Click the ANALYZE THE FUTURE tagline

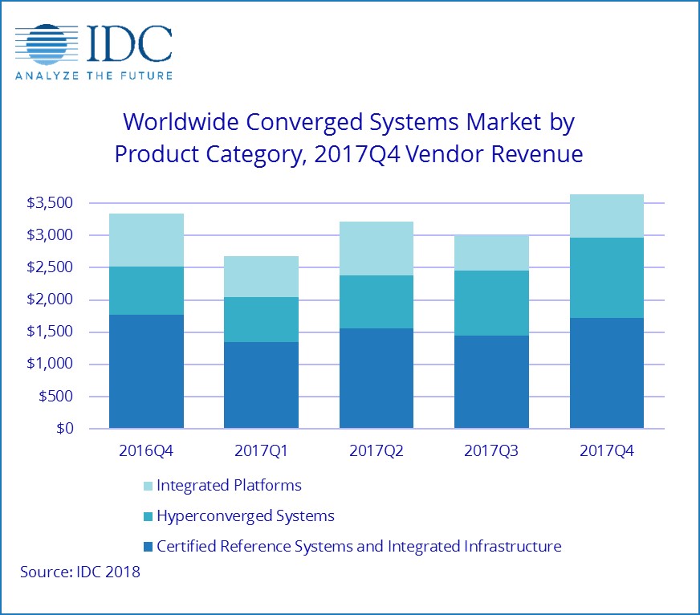(94, 75)
